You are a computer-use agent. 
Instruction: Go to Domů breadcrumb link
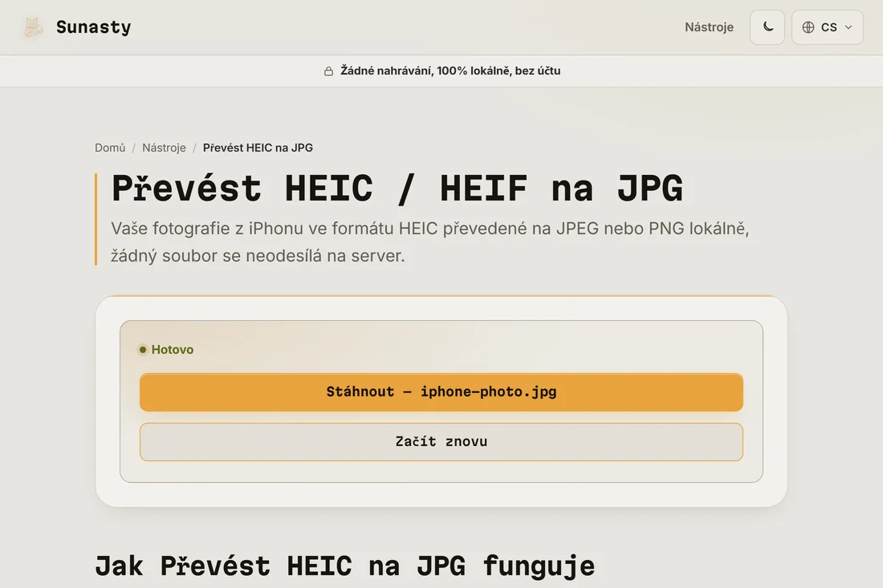(x=110, y=148)
